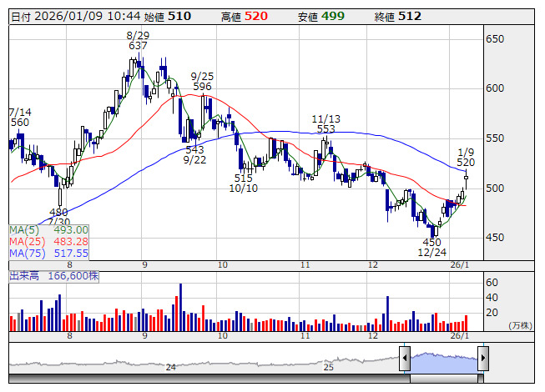The width and height of the screenshot is (545, 392).
Task: Click the 40 volume axis label
Action: coord(492,298)
